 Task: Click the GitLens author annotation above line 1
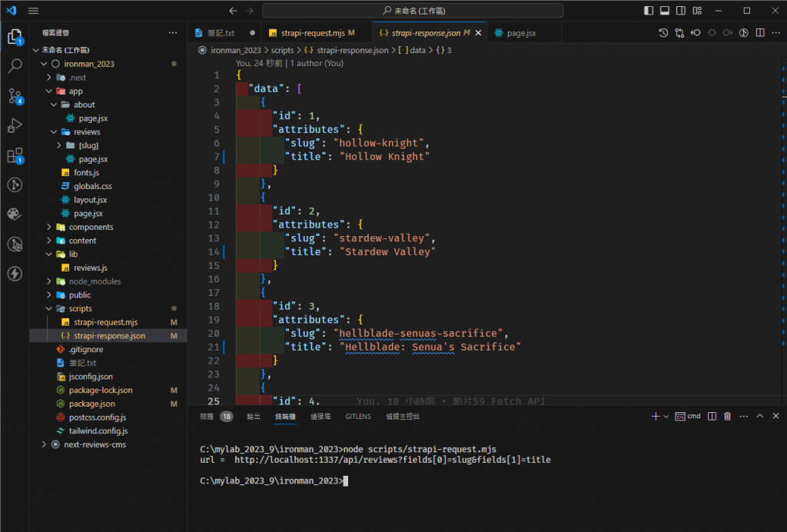coord(290,63)
